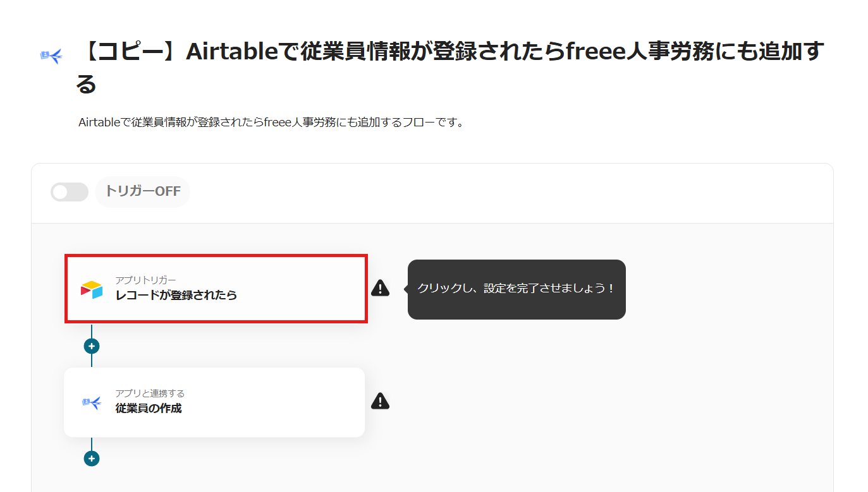Click the freee bird icon next to flow title
This screenshot has width=868, height=492.
(51, 57)
